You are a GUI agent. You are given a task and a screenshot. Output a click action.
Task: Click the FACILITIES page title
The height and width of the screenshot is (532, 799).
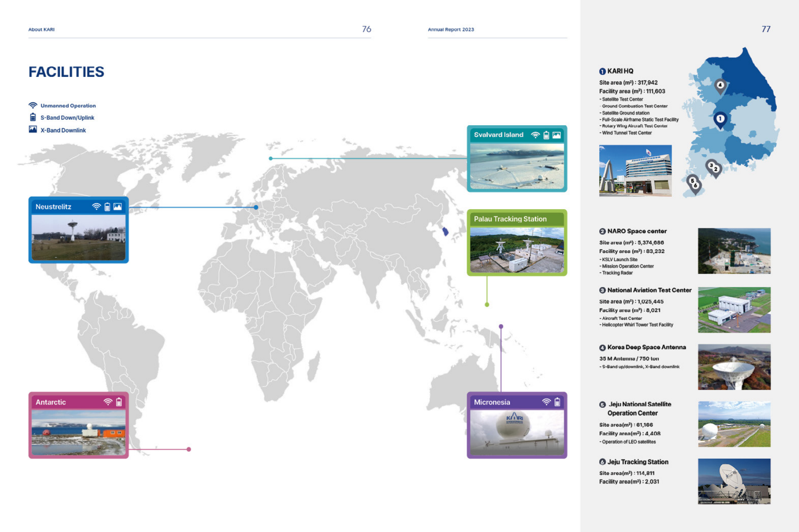point(66,72)
